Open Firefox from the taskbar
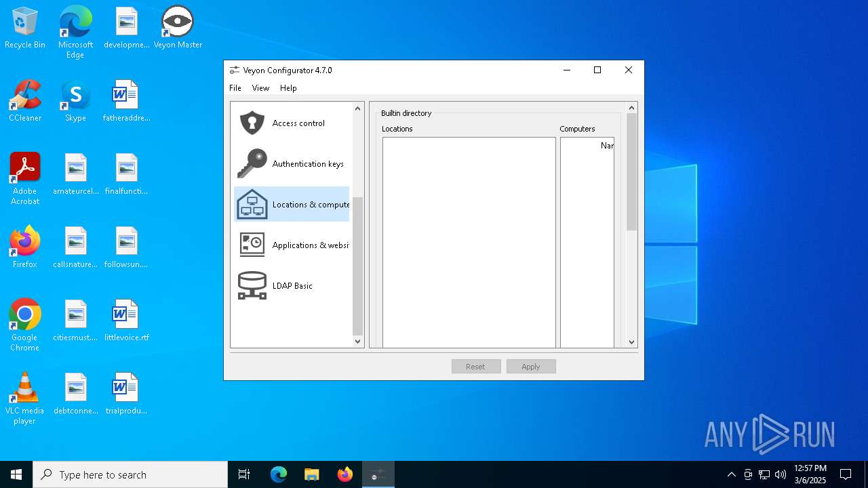 tap(345, 474)
